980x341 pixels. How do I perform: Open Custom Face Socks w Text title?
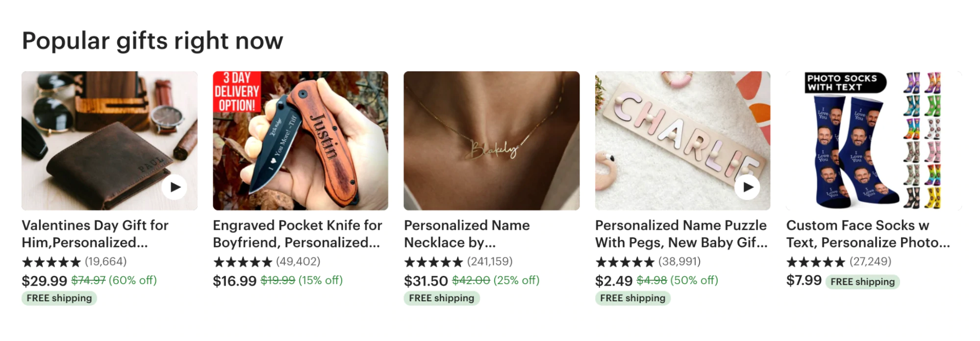tap(868, 234)
